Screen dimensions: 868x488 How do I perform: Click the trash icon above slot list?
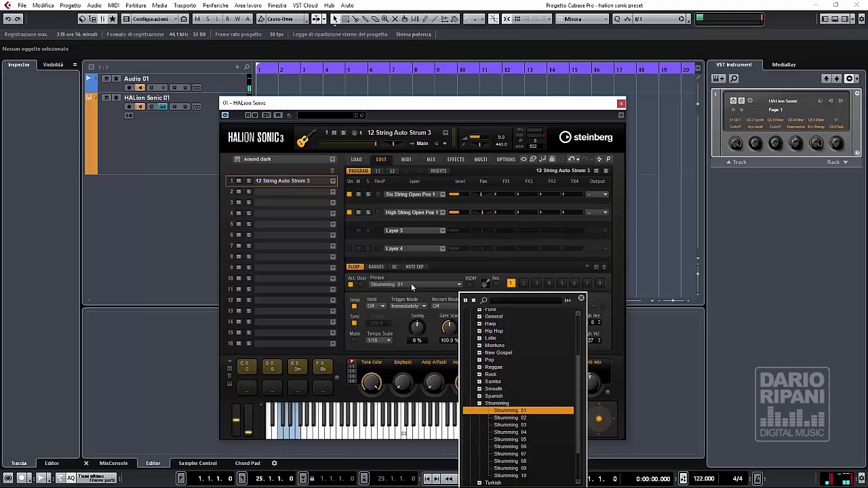point(332,171)
